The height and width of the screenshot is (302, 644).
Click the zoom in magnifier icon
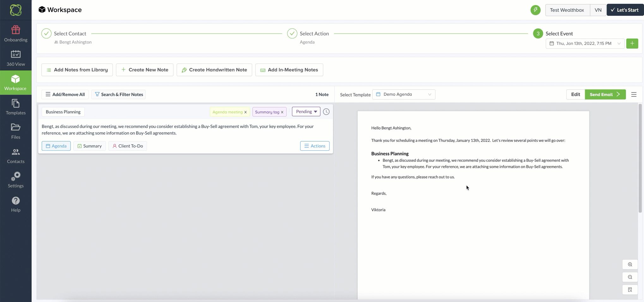tap(630, 265)
